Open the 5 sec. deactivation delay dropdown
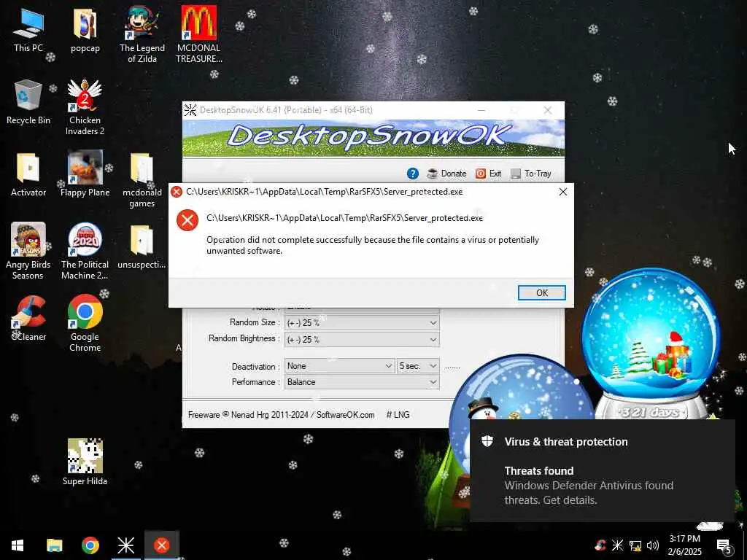747x560 pixels. pos(418,366)
